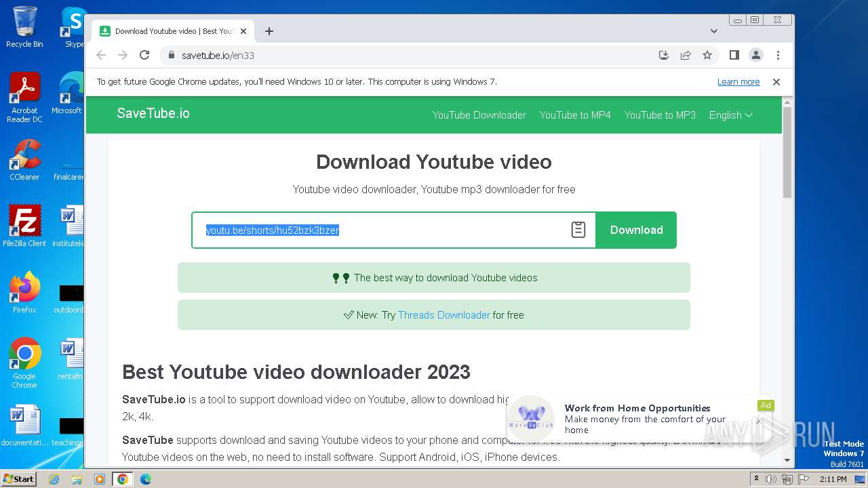Image resolution: width=868 pixels, height=488 pixels.
Task: Open Acrobat Reader DC desktop icon
Action: 24,98
